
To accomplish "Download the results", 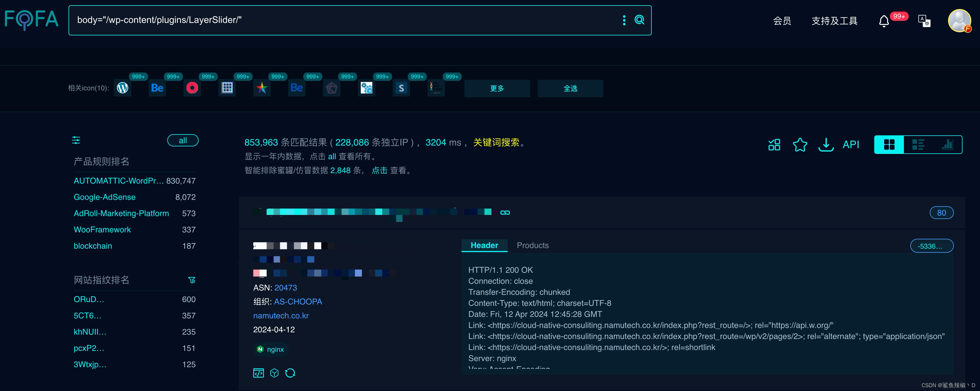I will [x=826, y=145].
